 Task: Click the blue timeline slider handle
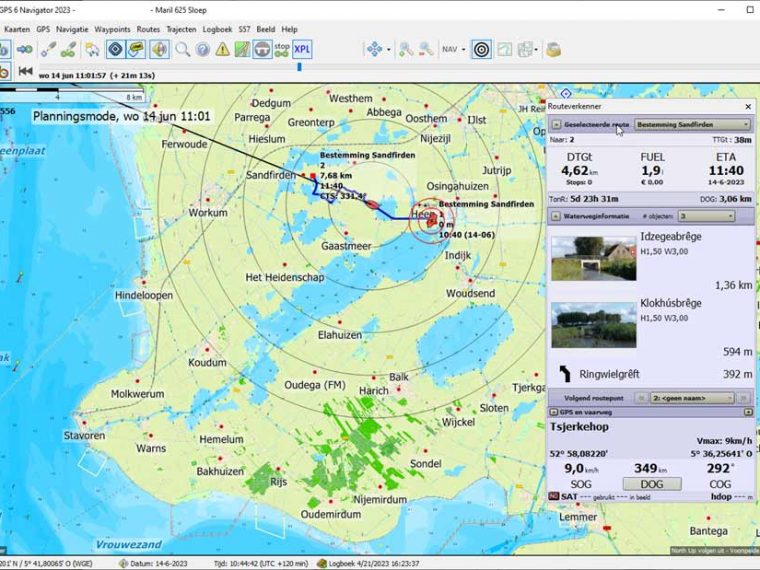299,67
